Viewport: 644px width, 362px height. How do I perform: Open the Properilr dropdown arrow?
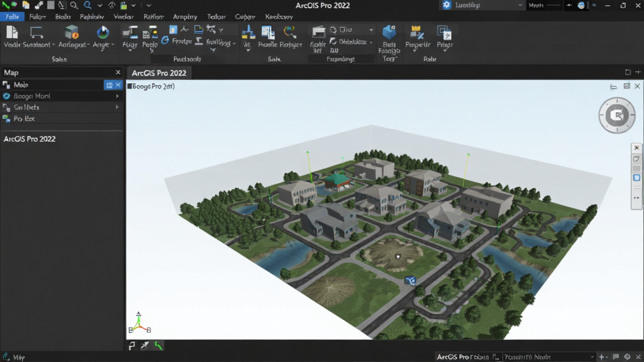tap(415, 50)
